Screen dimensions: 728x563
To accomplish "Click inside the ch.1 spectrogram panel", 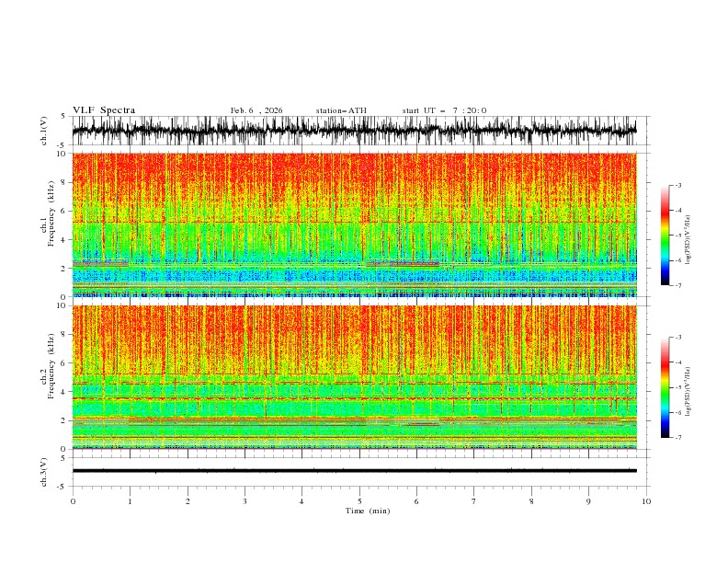I will tap(354, 224).
